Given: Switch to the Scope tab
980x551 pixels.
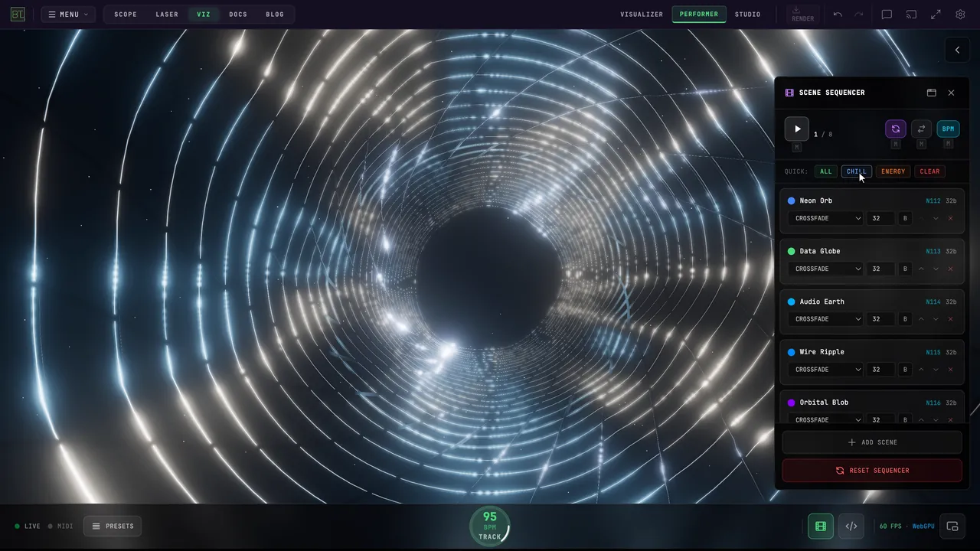Looking at the screenshot, I should click(126, 15).
